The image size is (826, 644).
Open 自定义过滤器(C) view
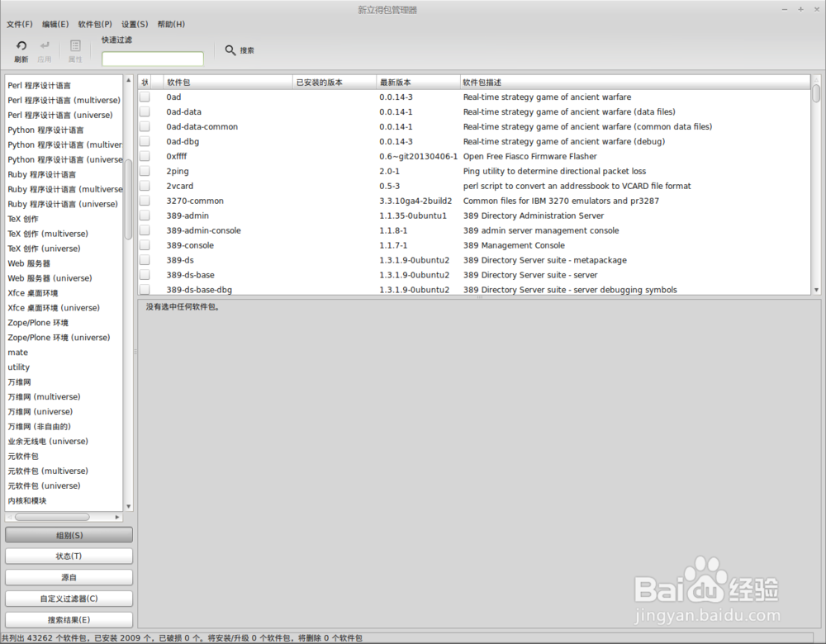[x=69, y=599]
